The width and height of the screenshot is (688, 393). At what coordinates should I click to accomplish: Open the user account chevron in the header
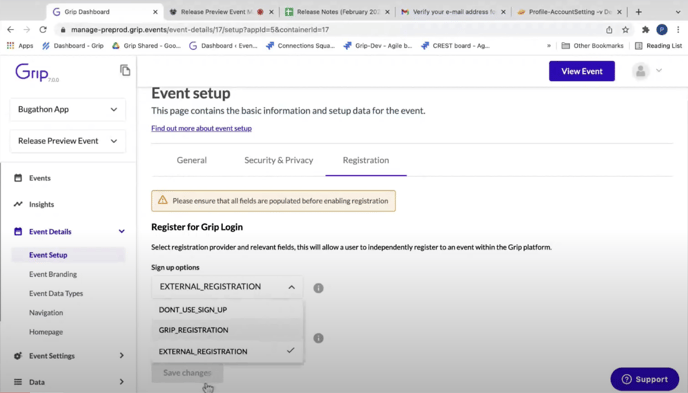click(659, 71)
